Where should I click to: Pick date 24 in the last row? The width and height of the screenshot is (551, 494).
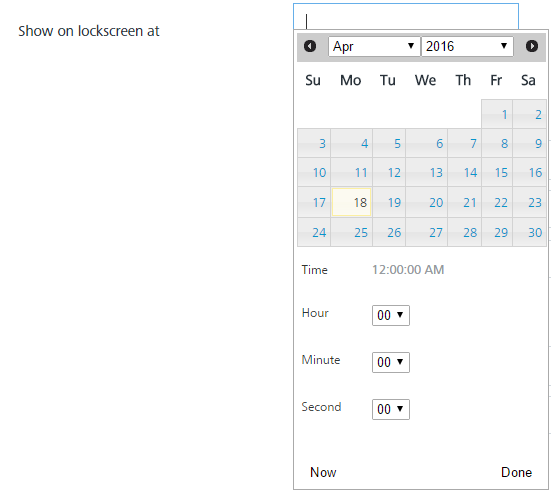click(314, 232)
